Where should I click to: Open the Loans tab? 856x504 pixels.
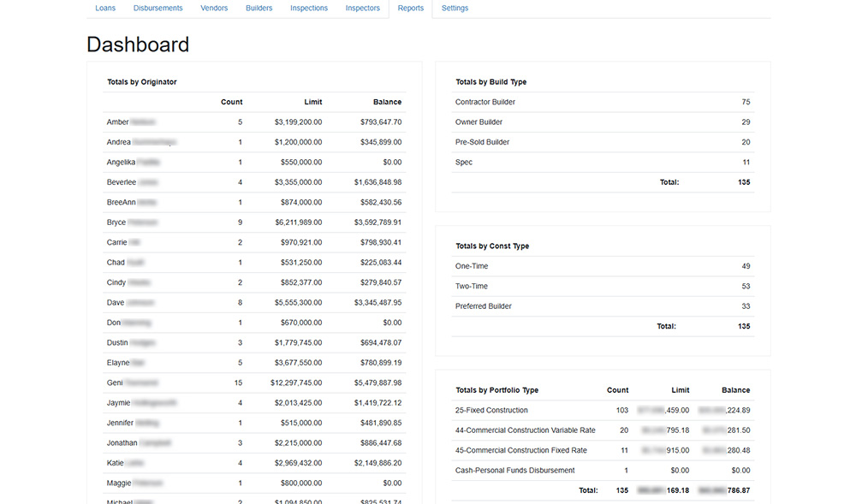[105, 9]
